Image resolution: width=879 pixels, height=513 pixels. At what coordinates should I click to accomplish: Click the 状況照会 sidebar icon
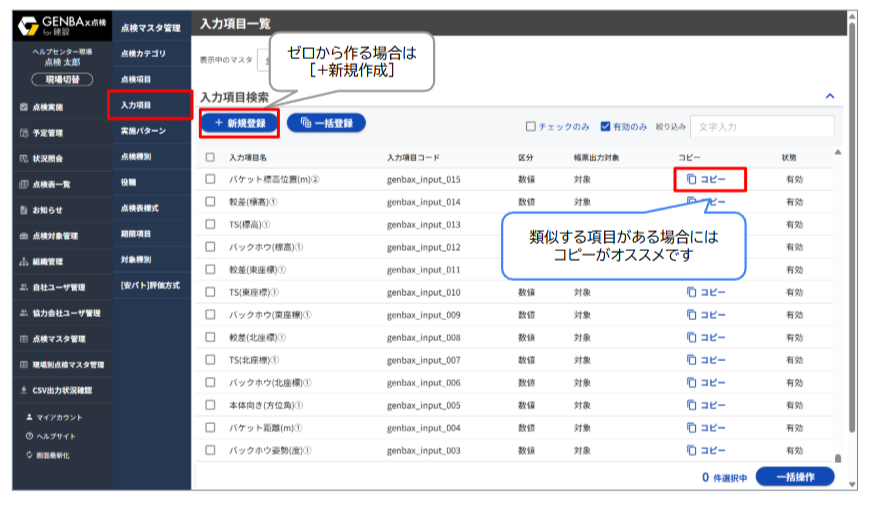click(23, 158)
